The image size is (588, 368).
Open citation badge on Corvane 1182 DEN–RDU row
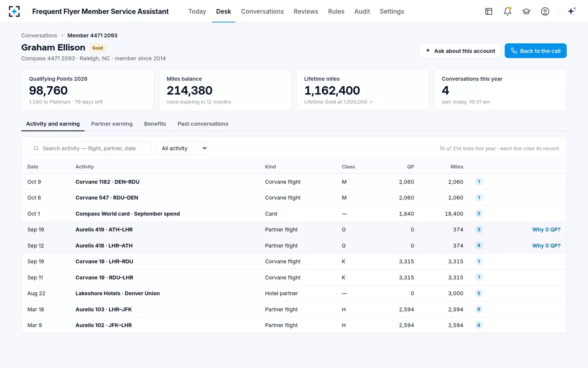(x=479, y=182)
